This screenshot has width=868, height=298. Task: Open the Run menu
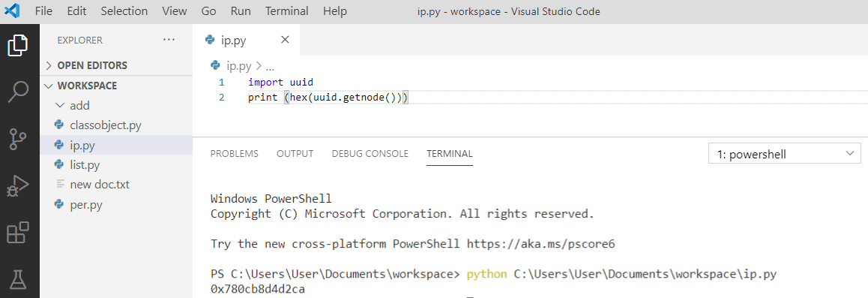241,11
